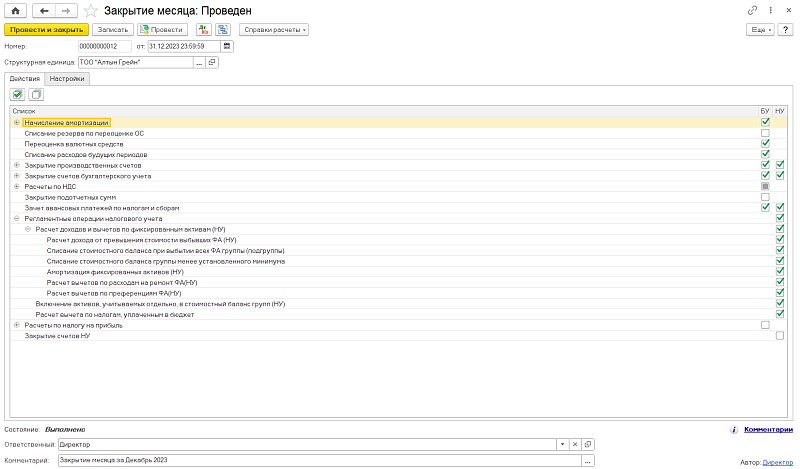The width and height of the screenshot is (800, 469).
Task: Click into the Комментарий text field
Action: pyautogui.click(x=320, y=460)
